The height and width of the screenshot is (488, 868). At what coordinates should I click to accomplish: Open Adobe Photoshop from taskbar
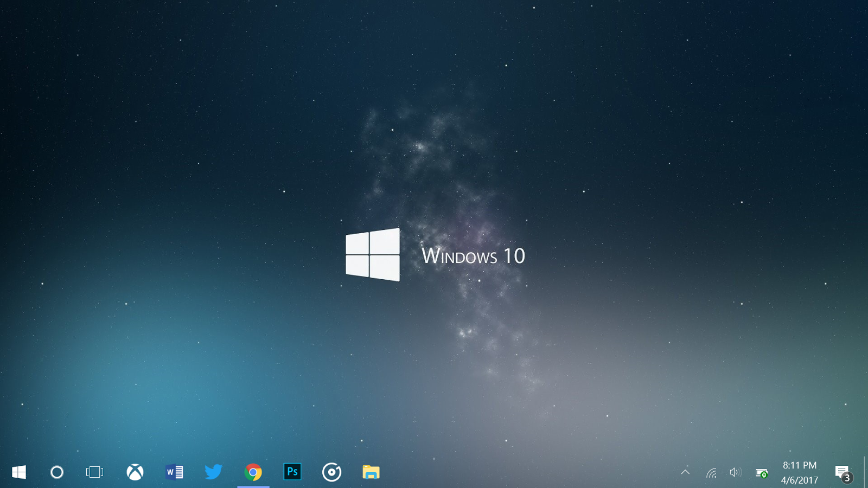292,472
